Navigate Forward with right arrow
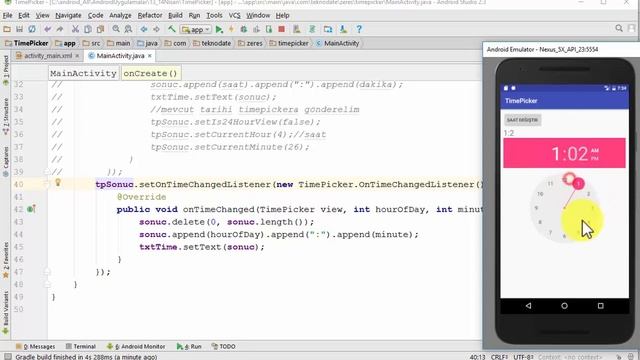Screen dimensions: 640x360 (156, 29)
